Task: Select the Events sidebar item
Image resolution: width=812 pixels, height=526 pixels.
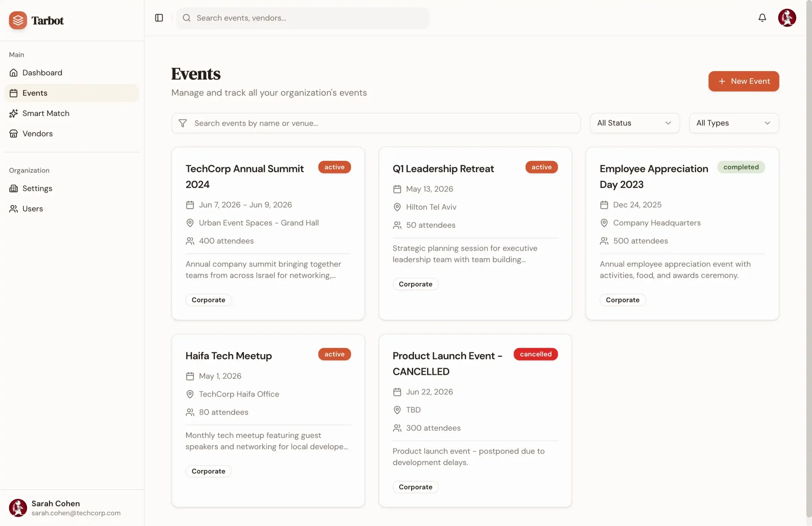Action: pos(35,93)
